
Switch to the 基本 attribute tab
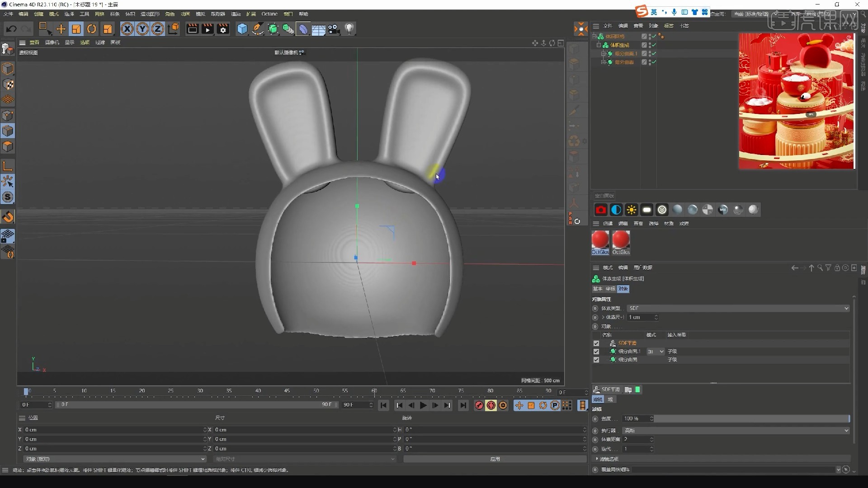pyautogui.click(x=598, y=289)
